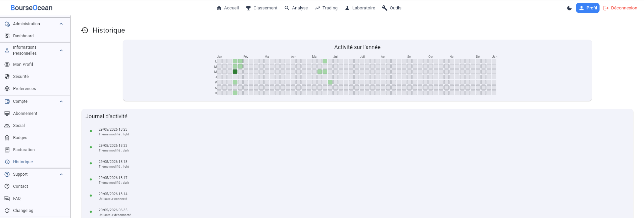Screen dimensions: 644x218
Task: Toggle dark mode moon icon
Action: [x=569, y=8]
